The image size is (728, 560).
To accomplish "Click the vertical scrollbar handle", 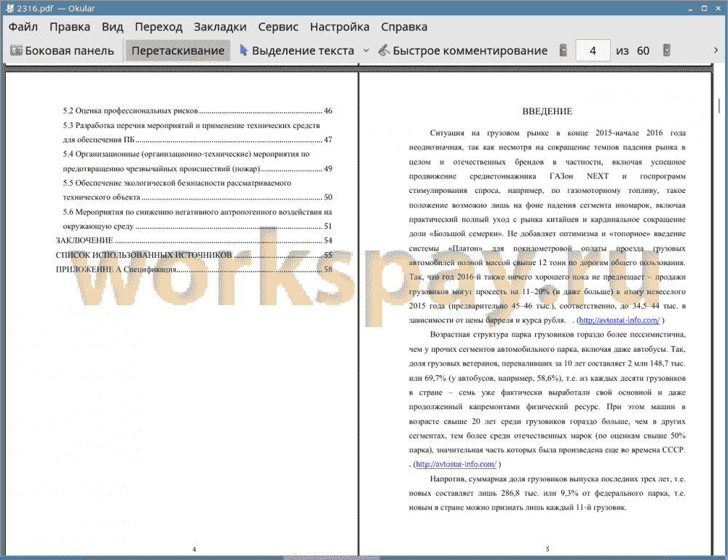I will [x=719, y=106].
